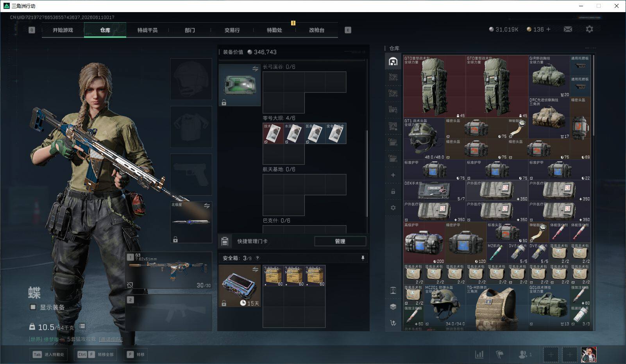Select the DEK手术包 surgical kit
Screen dimensions: 626x364
[435, 191]
